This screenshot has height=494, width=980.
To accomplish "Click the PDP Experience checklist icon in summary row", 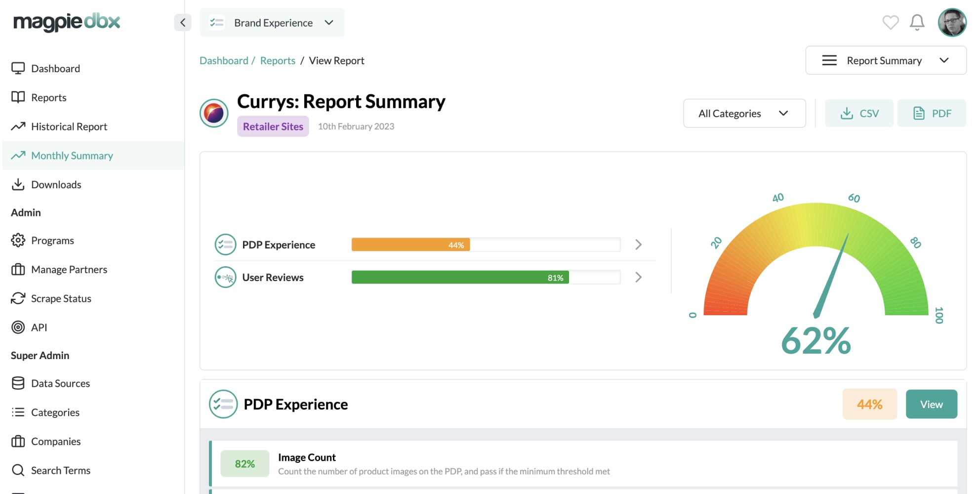I will [x=225, y=245].
